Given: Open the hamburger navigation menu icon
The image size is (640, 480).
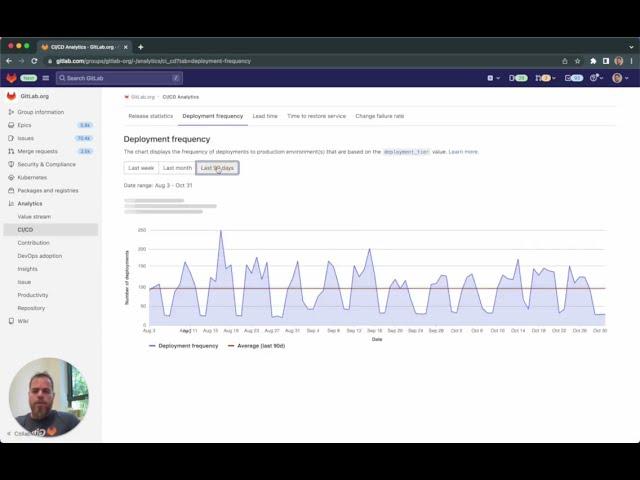Looking at the screenshot, I should click(46, 78).
